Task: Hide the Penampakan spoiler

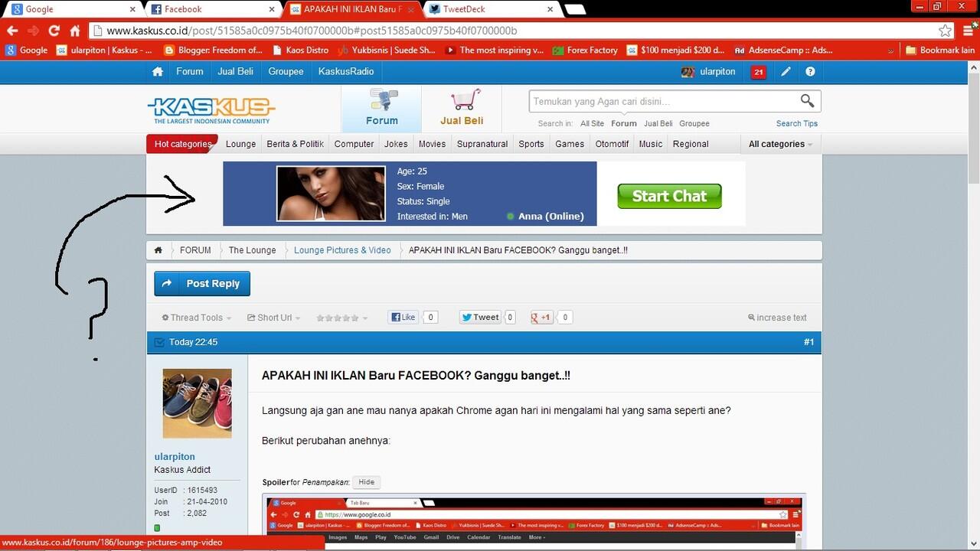Action: tap(367, 482)
